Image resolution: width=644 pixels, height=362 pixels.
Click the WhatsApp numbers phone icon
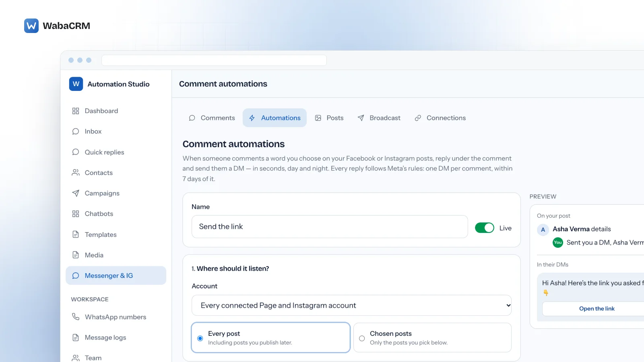click(x=76, y=317)
